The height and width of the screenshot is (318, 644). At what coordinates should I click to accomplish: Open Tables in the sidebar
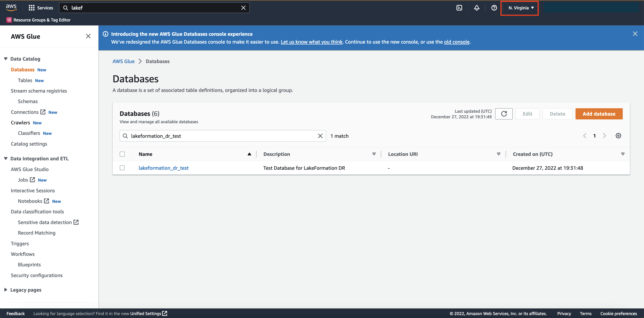tap(25, 81)
